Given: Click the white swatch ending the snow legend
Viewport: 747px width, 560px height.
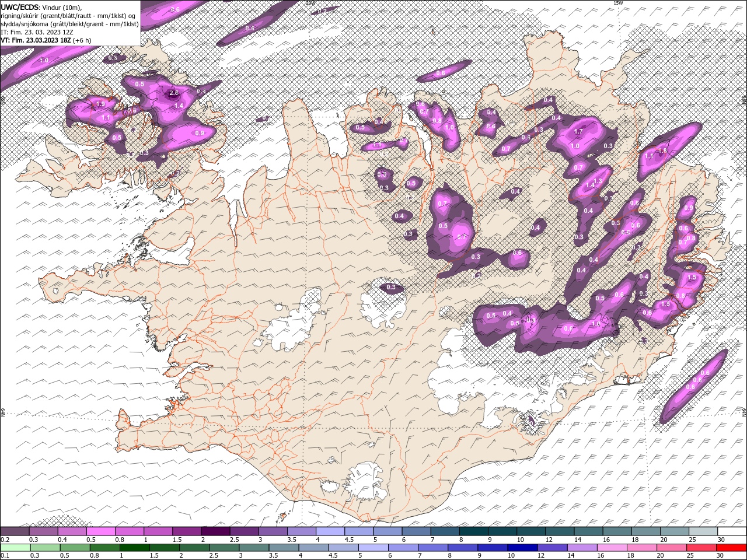Looking at the screenshot, I should click(x=732, y=531).
